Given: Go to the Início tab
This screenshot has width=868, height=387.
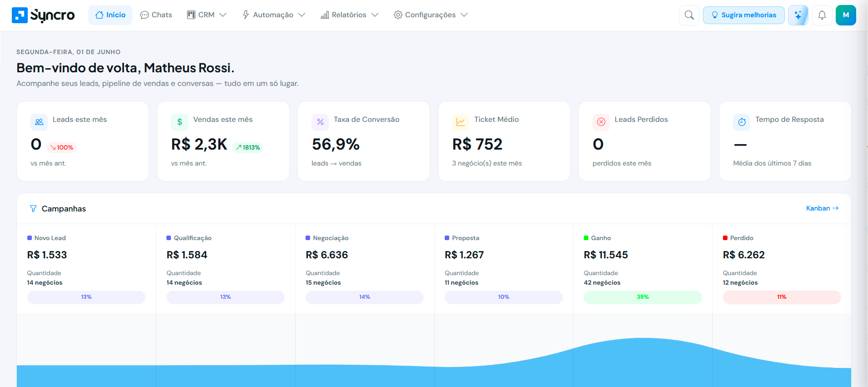Looking at the screenshot, I should 110,15.
